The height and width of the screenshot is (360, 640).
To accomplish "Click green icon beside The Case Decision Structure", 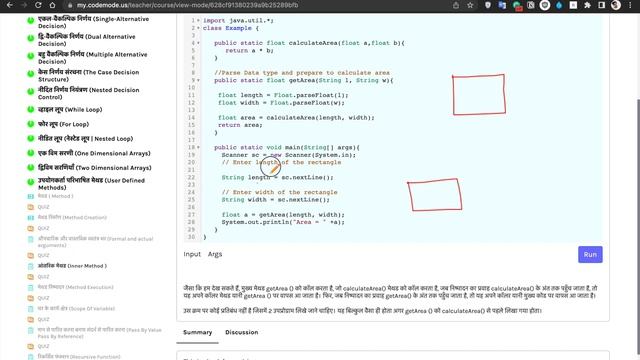I will pos(31,74).
